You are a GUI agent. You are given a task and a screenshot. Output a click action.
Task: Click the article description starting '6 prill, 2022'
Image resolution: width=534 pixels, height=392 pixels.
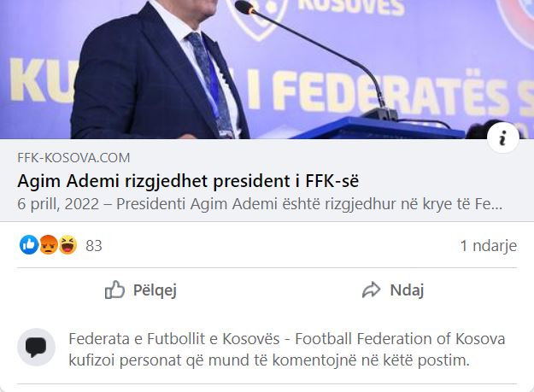[x=260, y=204]
